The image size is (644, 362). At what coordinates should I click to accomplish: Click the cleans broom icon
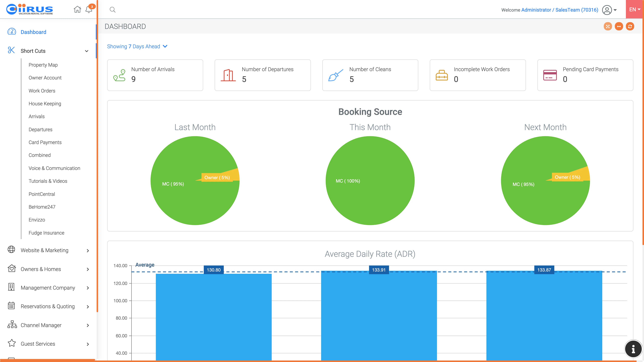(x=335, y=75)
